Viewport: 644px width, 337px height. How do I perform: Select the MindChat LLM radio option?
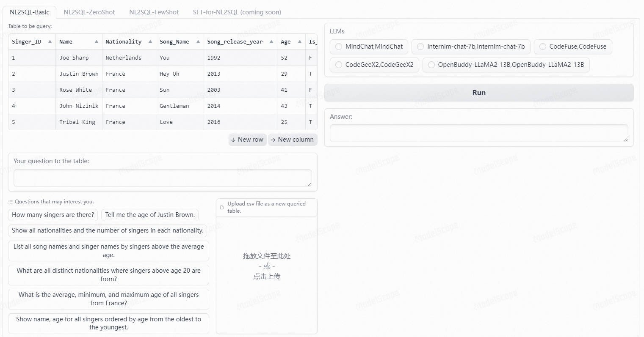click(x=339, y=47)
